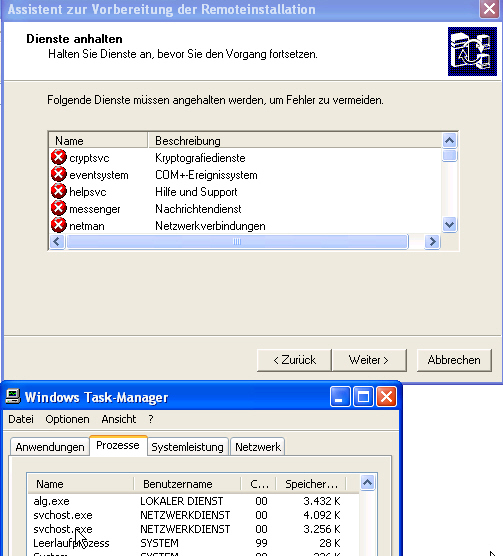
Task: Select the svchost.exe process using 3.256 K
Action: coord(194,529)
